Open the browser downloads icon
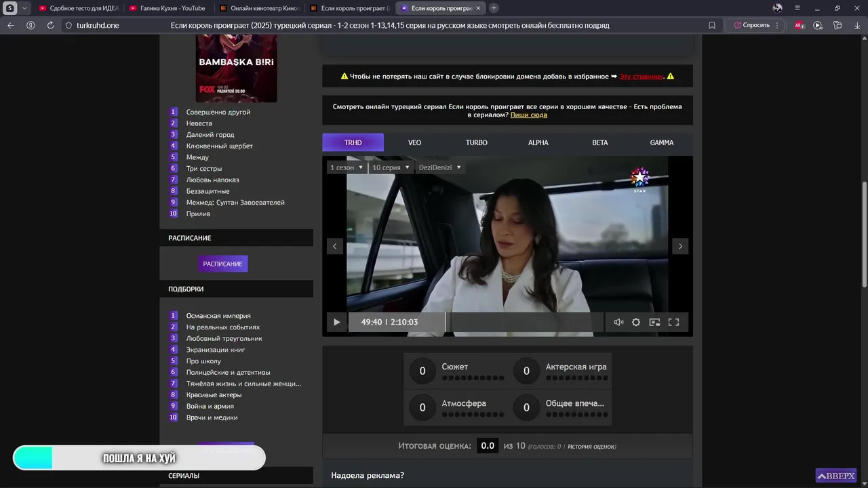 coord(857,25)
